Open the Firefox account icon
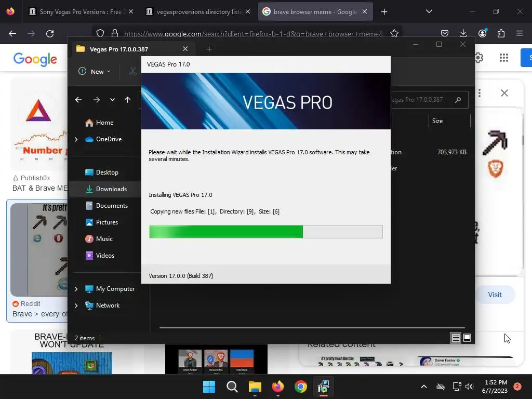The width and height of the screenshot is (532, 399). click(x=482, y=33)
